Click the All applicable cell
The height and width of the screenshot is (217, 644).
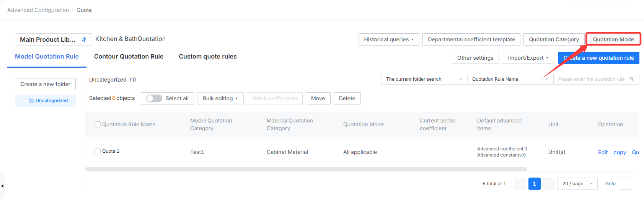coord(360,152)
